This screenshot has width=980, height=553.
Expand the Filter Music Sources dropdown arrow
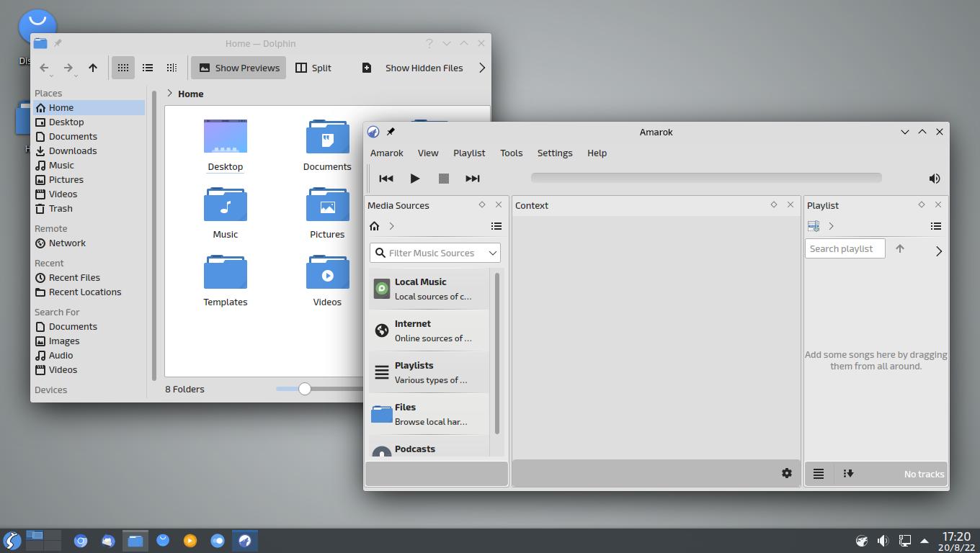493,253
